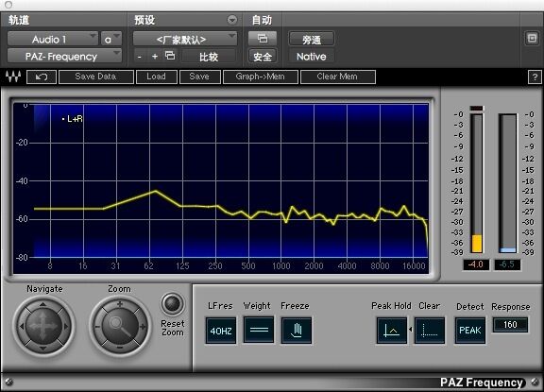
Task: Open the Audio 1 track dropdown
Action: click(53, 39)
